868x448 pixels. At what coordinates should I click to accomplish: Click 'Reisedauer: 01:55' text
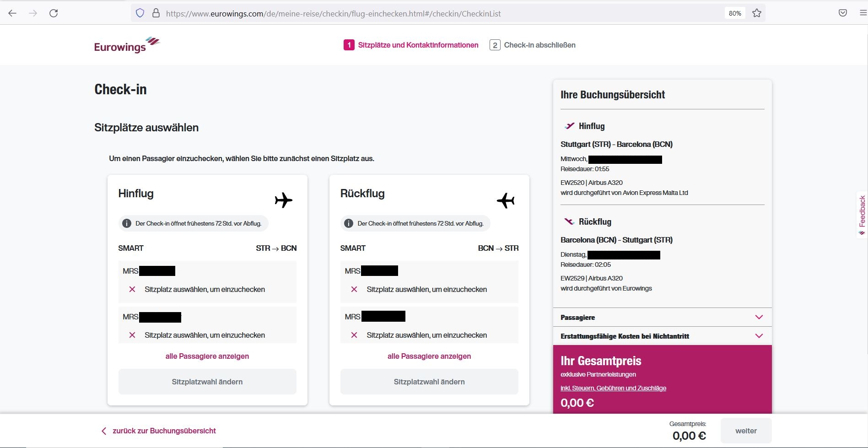click(x=585, y=169)
